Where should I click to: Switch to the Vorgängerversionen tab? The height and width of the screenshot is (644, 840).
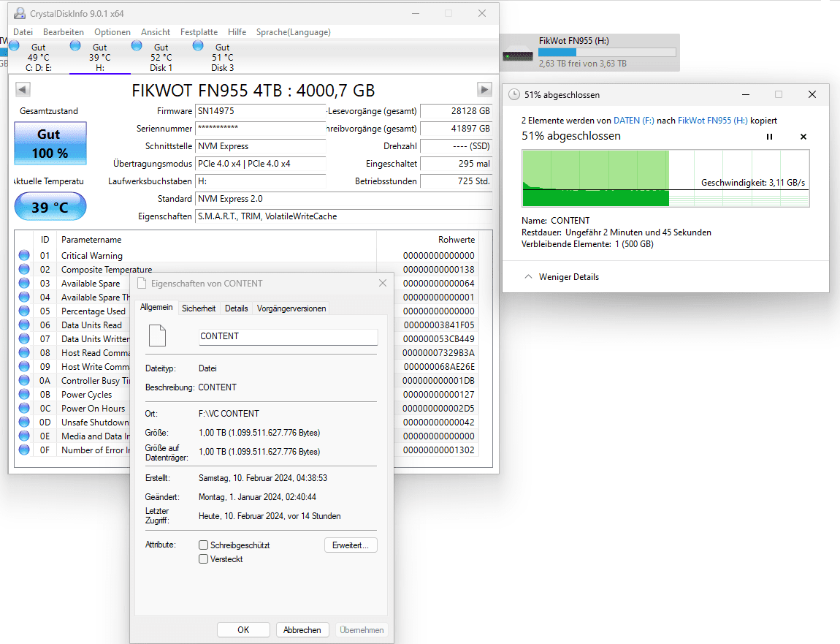(291, 308)
